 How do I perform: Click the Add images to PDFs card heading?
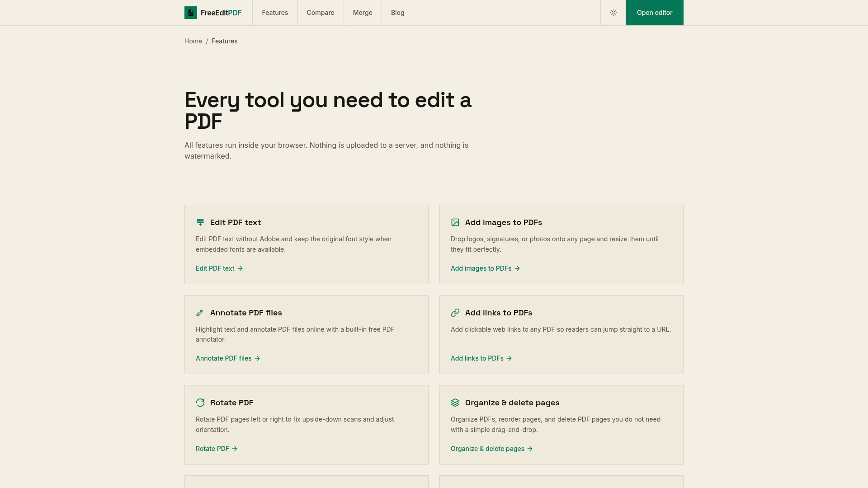coord(504,222)
